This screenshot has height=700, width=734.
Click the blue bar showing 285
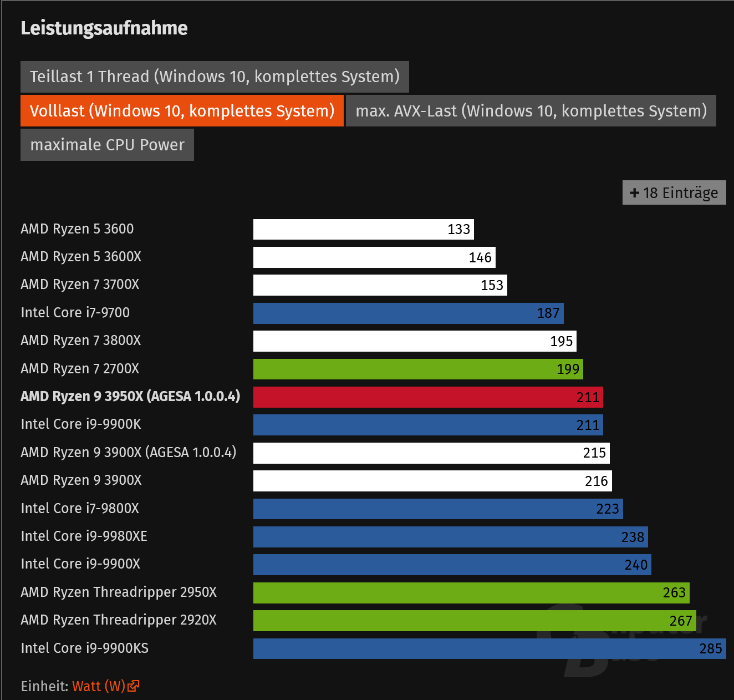(x=490, y=649)
